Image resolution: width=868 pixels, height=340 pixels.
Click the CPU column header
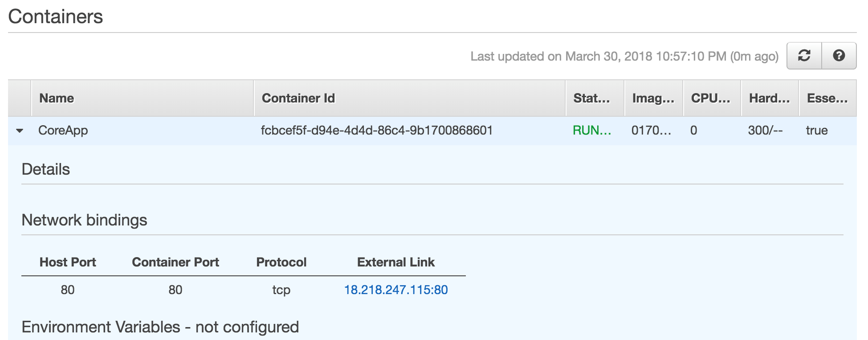711,98
